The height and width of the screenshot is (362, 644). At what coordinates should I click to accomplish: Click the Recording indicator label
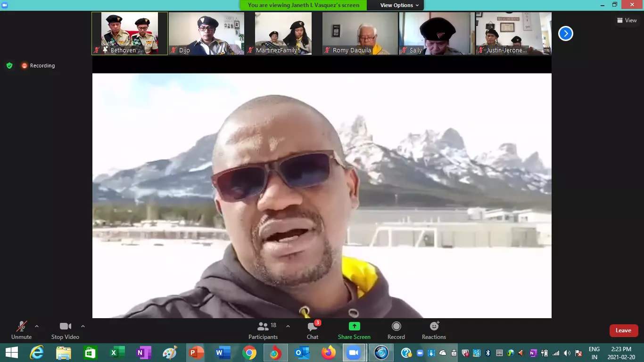pos(42,66)
